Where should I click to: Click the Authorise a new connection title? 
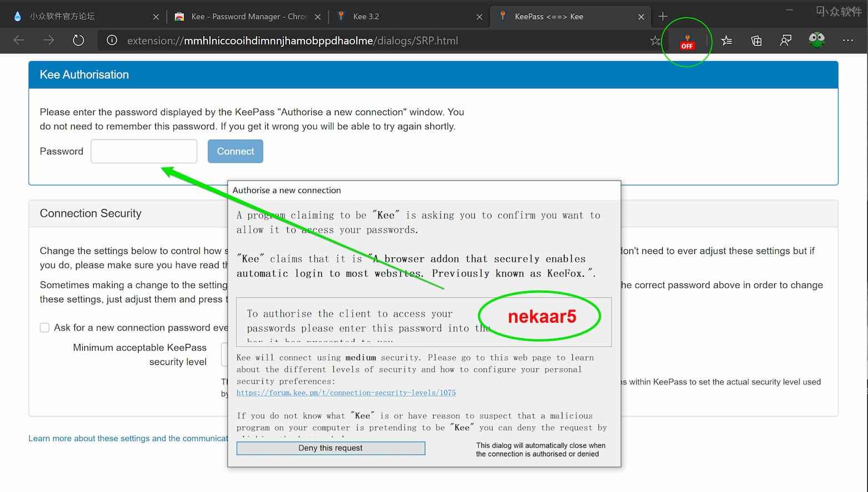287,190
